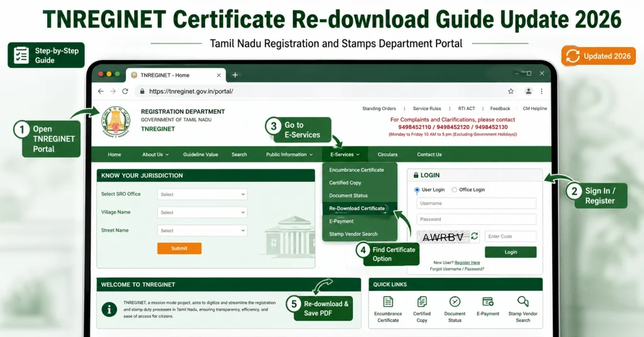Open the Service Rules link
This screenshot has height=337, width=644.
point(427,108)
